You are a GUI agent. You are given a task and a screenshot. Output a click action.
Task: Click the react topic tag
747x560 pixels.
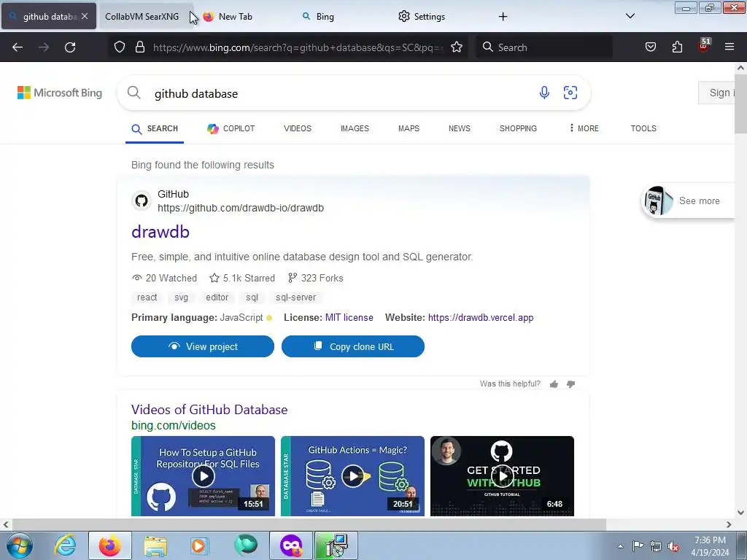pyautogui.click(x=147, y=297)
